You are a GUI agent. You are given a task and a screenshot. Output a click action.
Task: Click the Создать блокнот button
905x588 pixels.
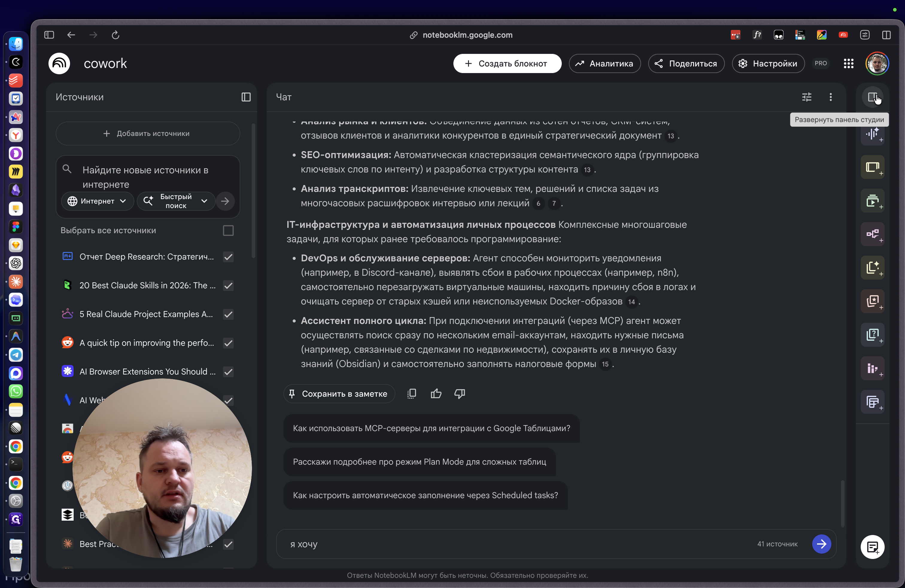click(x=507, y=63)
